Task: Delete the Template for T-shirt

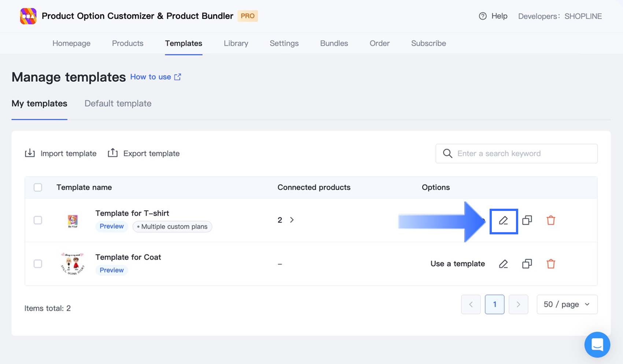Action: [551, 220]
